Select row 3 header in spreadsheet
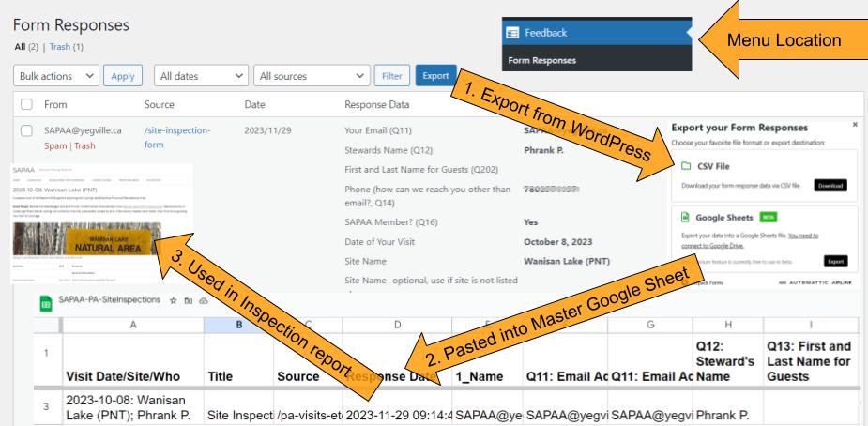Screen dimensions: 868x426 (47, 406)
